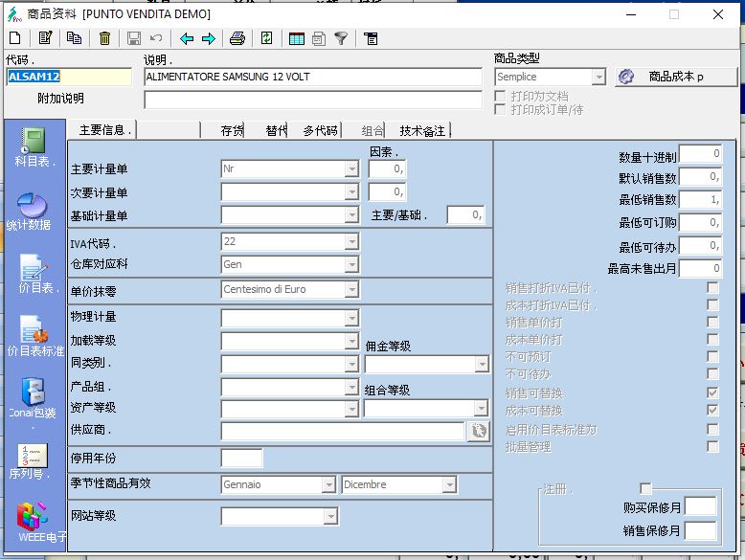Uncheck 成本可替换 checkbox
Screen dimensions: 745x560
coord(712,410)
